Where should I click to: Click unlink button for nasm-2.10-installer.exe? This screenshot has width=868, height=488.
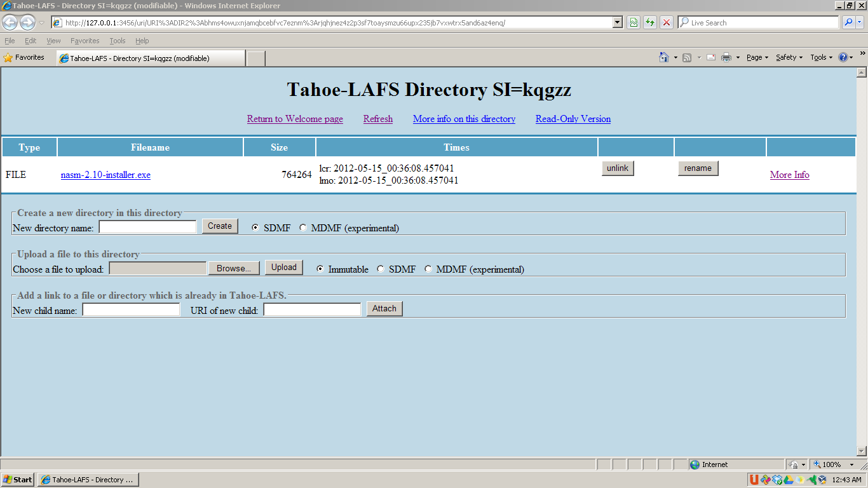coord(617,168)
